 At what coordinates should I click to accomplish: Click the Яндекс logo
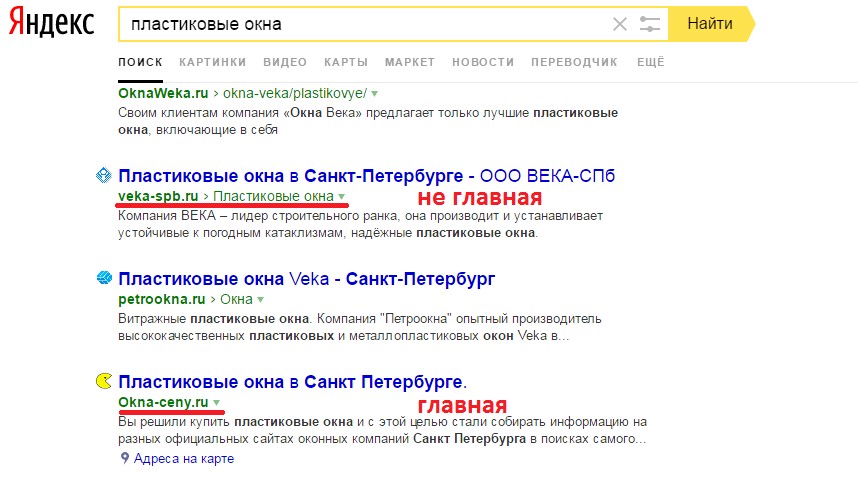(51, 22)
